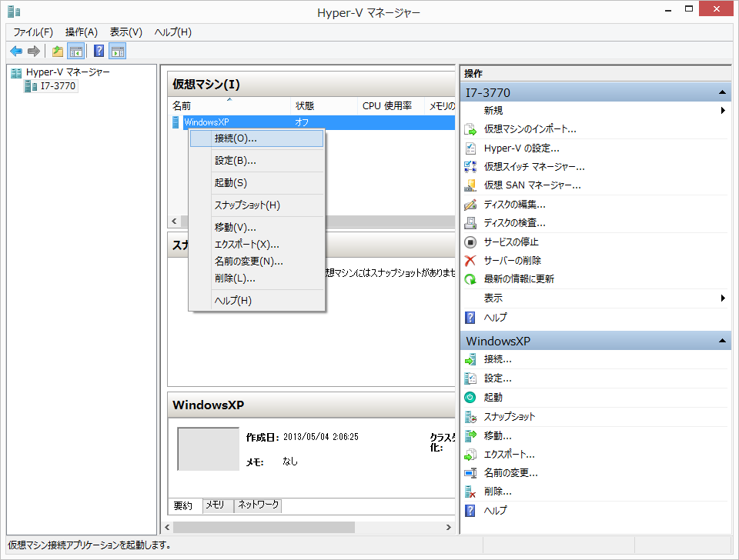Choose 移動(V)... from context menu
This screenshot has width=739, height=560.
pos(257,228)
